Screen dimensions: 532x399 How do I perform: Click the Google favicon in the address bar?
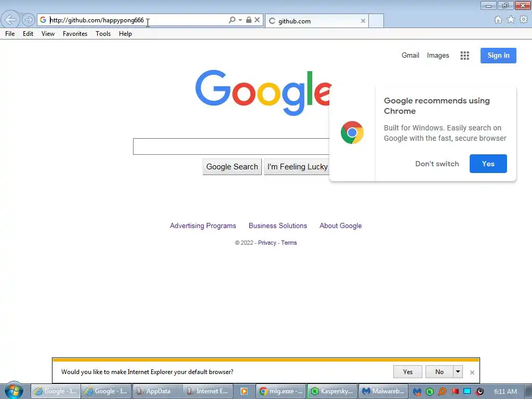tap(43, 20)
